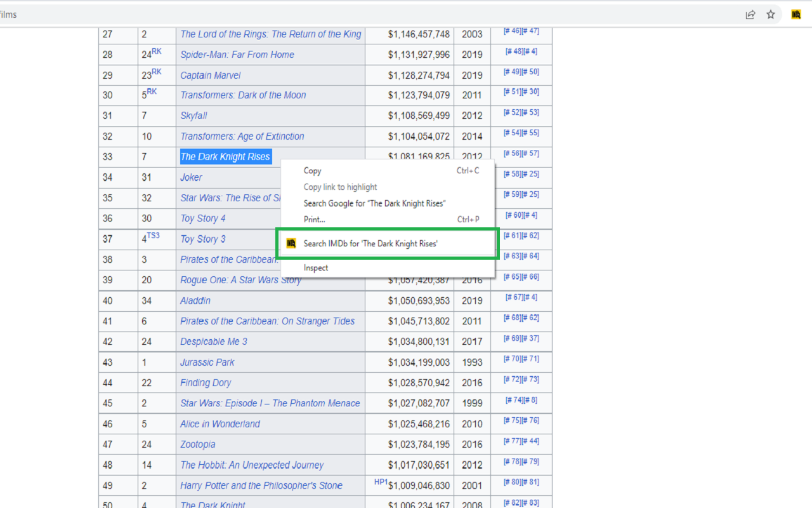Open the Finding Dory link
Image resolution: width=812 pixels, height=508 pixels.
tap(206, 383)
